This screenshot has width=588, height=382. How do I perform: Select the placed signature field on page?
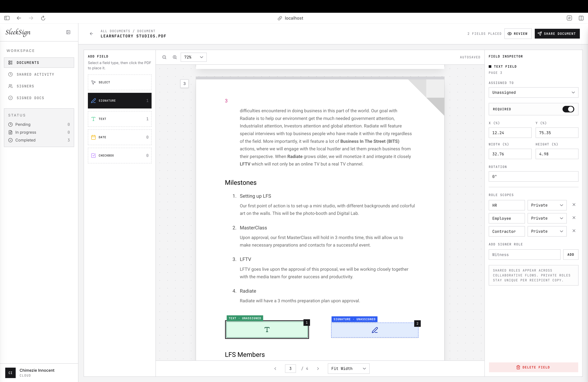tap(375, 330)
